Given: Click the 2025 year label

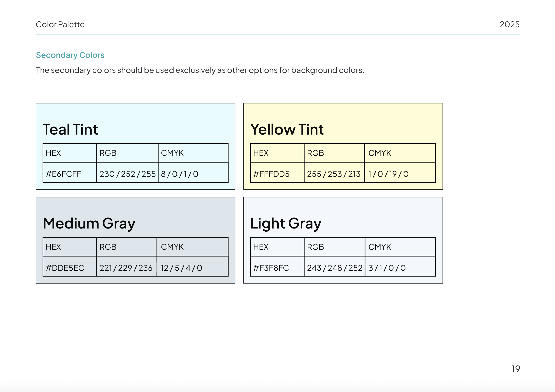Looking at the screenshot, I should pos(509,24).
